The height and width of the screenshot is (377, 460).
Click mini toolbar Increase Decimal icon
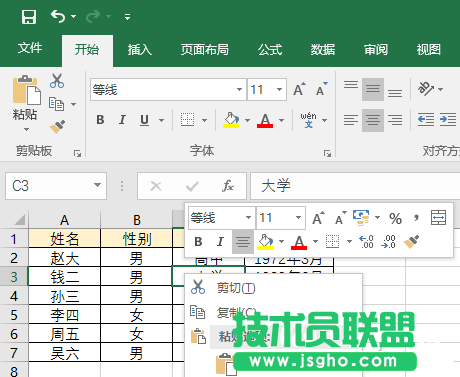(366, 242)
